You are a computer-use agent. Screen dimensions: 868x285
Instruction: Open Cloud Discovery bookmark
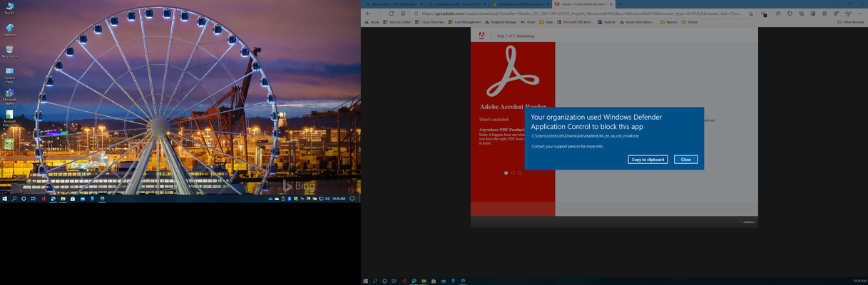[x=429, y=22]
